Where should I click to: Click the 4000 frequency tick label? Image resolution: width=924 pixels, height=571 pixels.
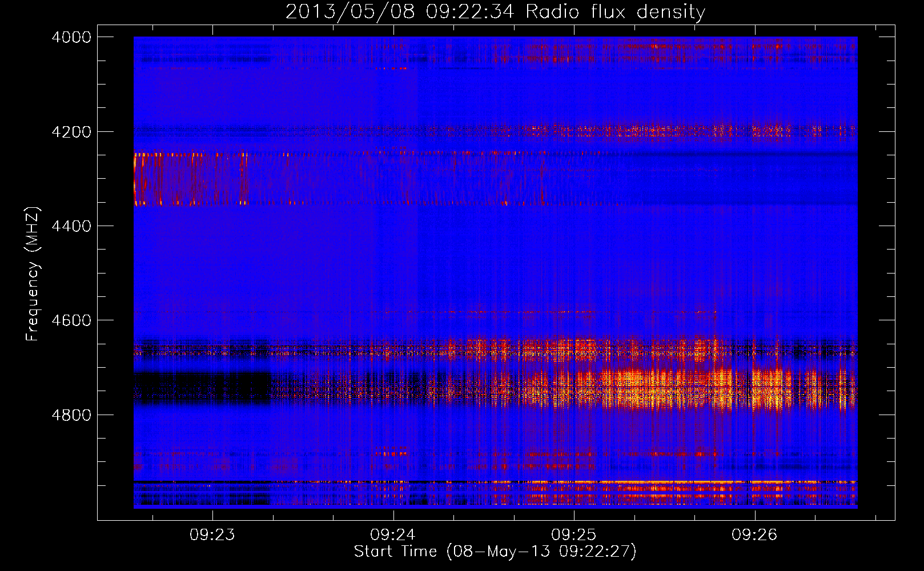(x=71, y=37)
